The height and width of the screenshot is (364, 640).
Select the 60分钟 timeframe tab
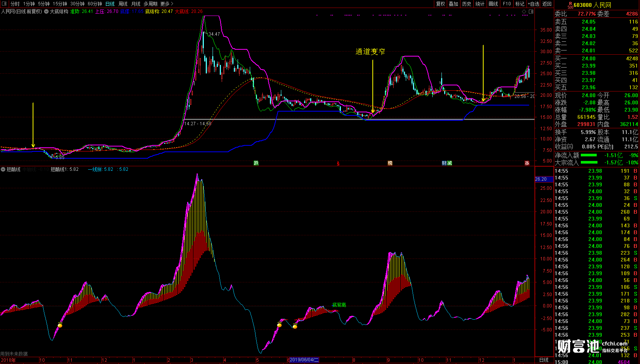[95, 4]
